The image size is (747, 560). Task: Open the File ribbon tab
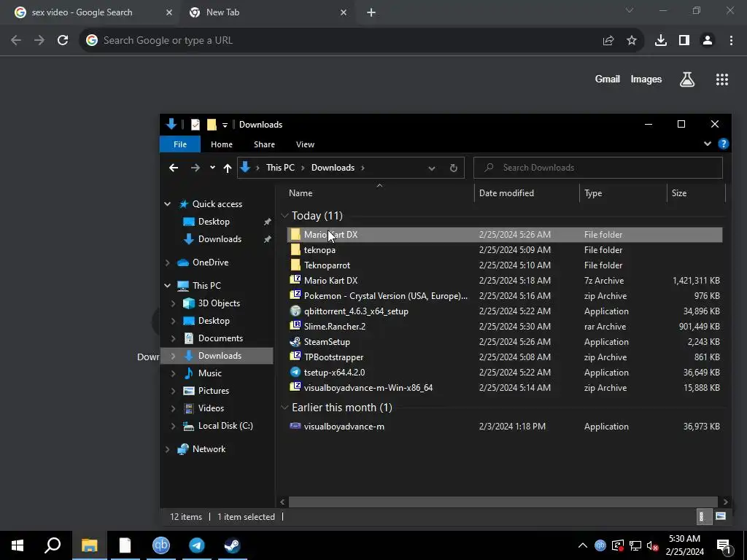180,144
